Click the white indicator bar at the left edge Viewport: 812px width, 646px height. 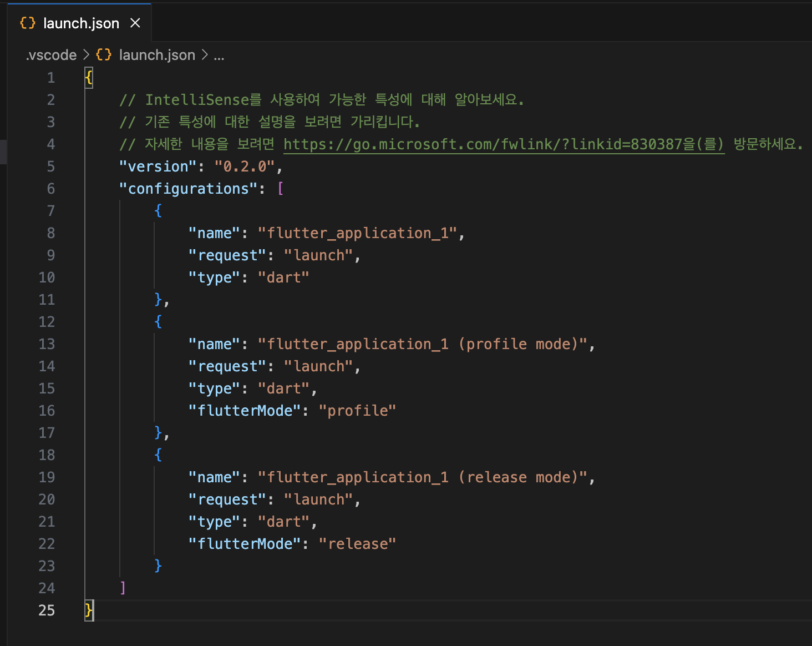(3, 151)
